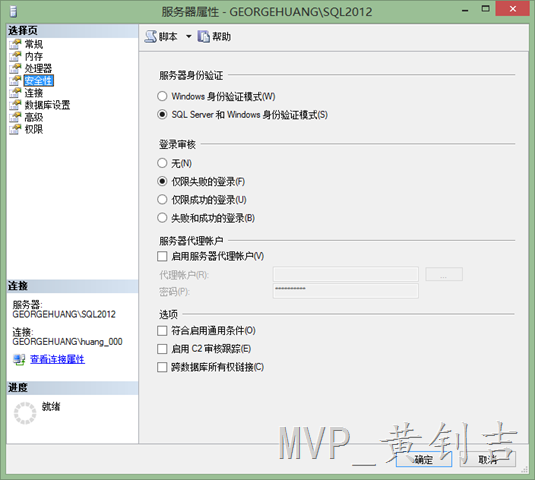Click the 处理器 page icon
Screen dimensions: 535x480
coord(15,68)
